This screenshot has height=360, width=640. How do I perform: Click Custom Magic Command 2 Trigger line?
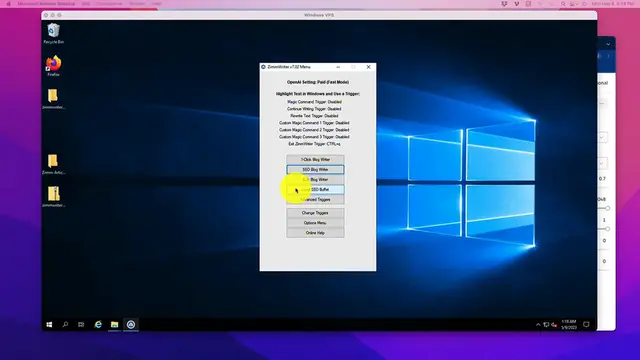314,130
